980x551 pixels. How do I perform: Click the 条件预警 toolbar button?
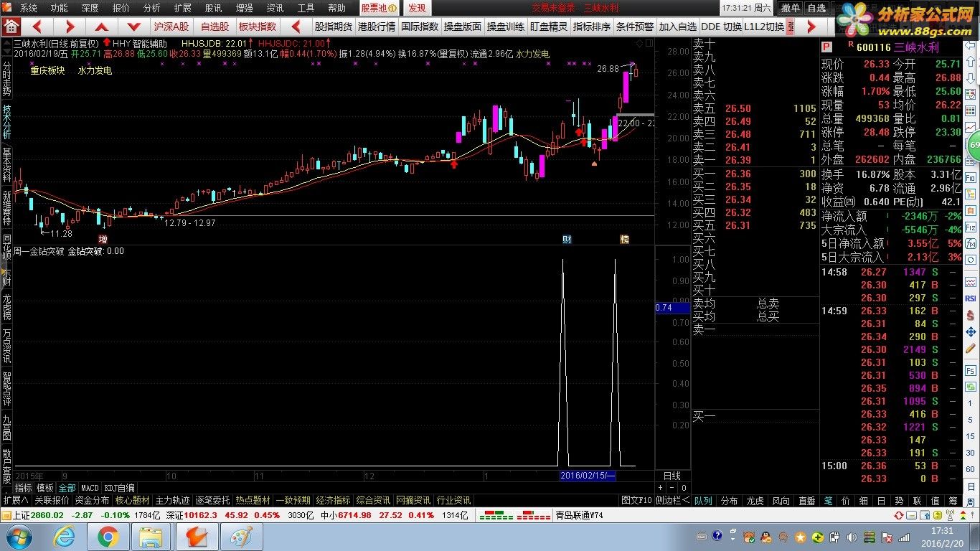[x=634, y=27]
